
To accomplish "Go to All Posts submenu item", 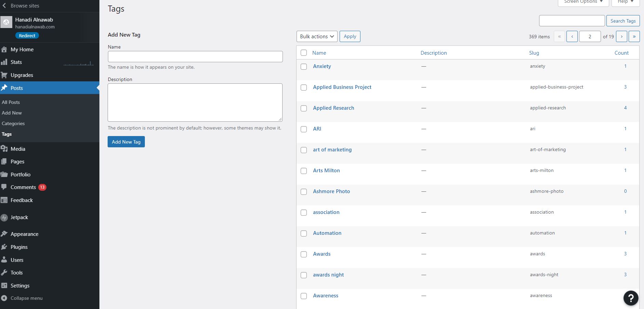I will click(x=11, y=102).
